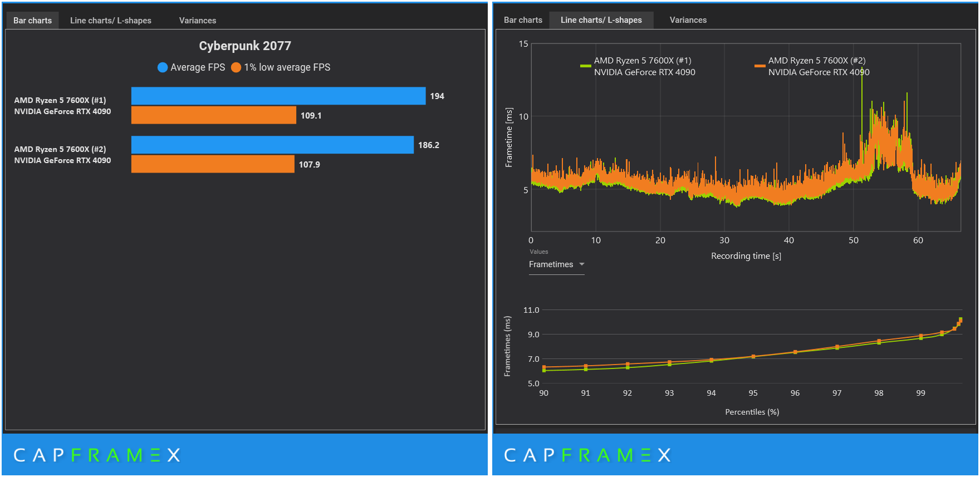Viewport: 980px width, 477px height.
Task: Click the 95th percentile data point marker
Action: tap(753, 356)
